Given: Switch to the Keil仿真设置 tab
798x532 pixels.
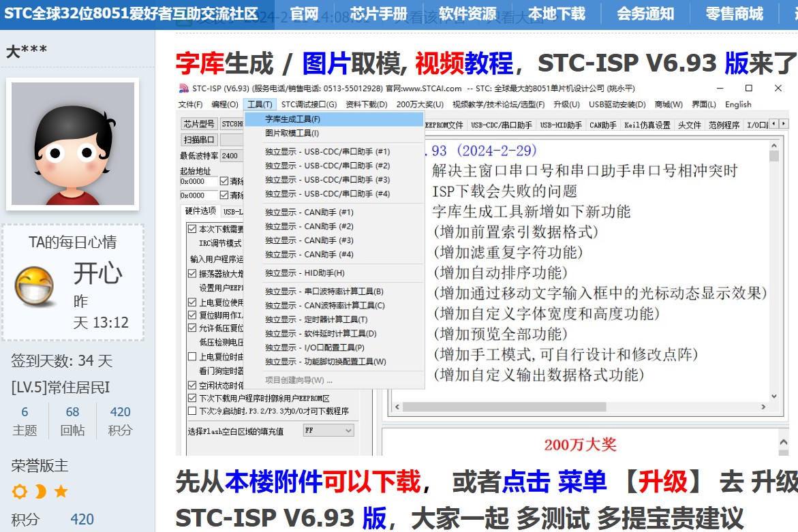Looking at the screenshot, I should pyautogui.click(x=647, y=125).
